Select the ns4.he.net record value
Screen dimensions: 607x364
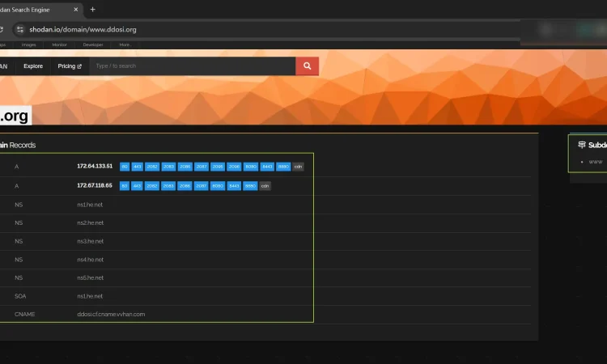(90, 260)
